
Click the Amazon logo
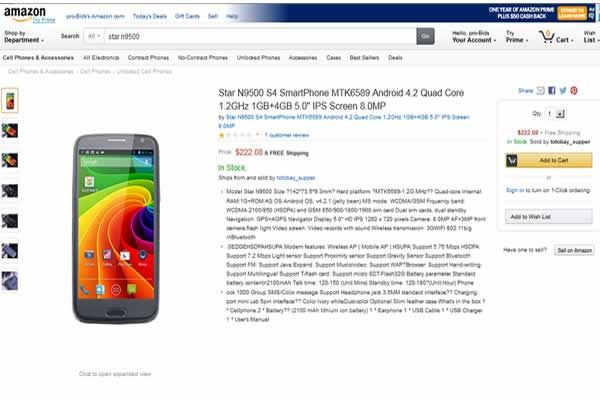(24, 14)
